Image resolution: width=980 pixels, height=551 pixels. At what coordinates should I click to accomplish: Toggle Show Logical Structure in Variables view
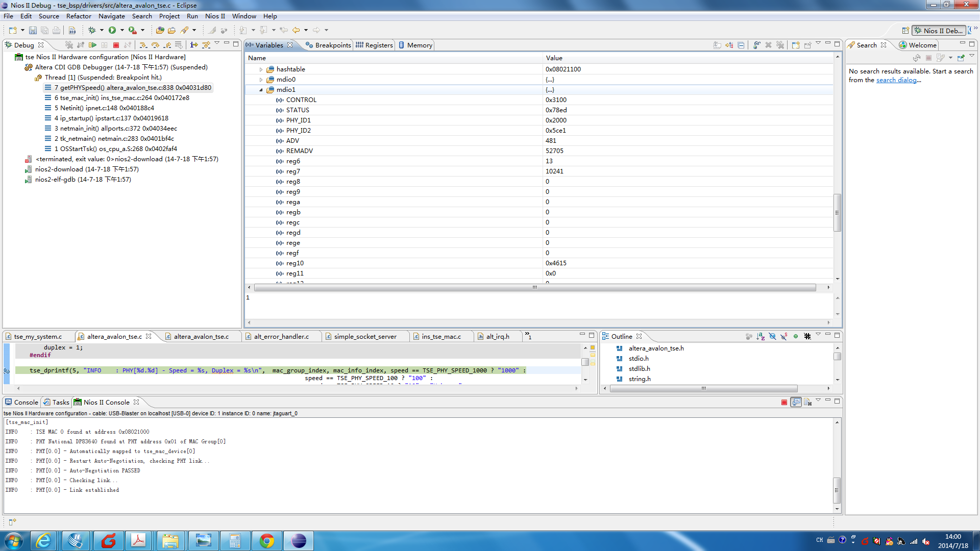tap(729, 45)
